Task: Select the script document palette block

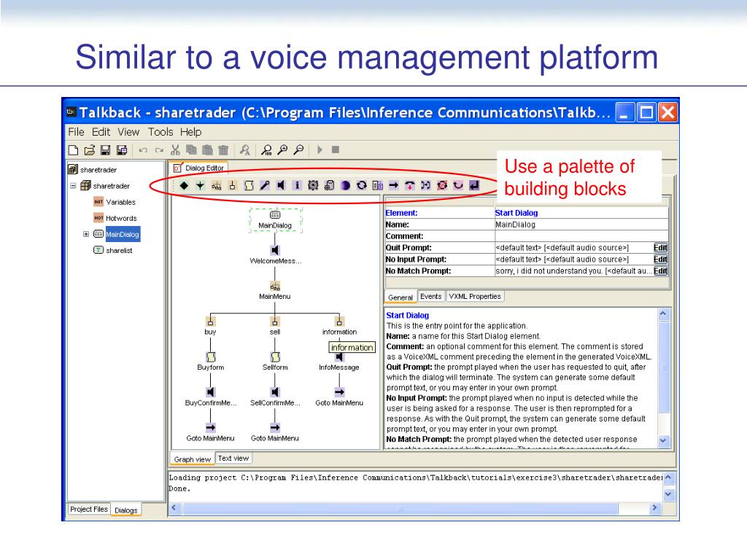Action: click(329, 185)
